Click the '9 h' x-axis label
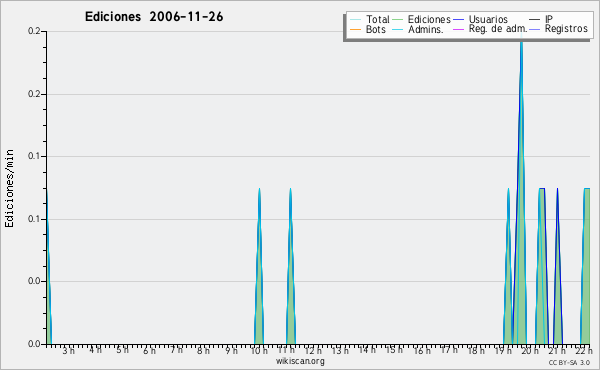This screenshot has width=600, height=370. coord(231,350)
